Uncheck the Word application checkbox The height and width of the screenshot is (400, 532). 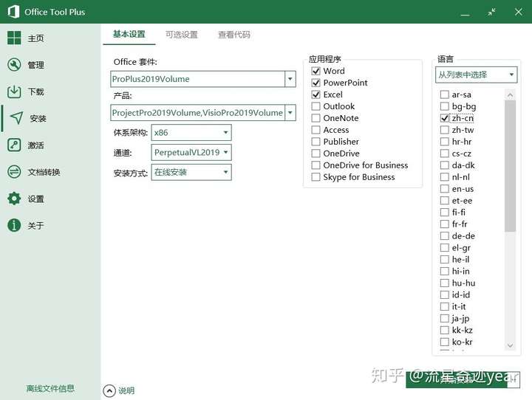click(x=316, y=71)
